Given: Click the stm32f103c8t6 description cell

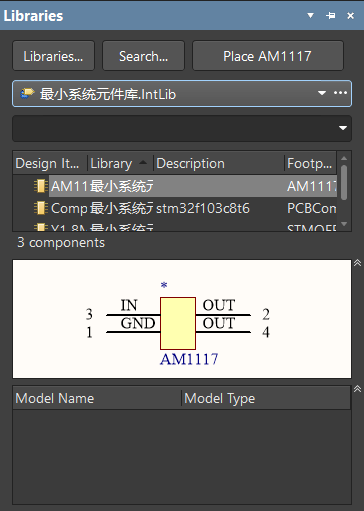Looking at the screenshot, I should pyautogui.click(x=203, y=208).
